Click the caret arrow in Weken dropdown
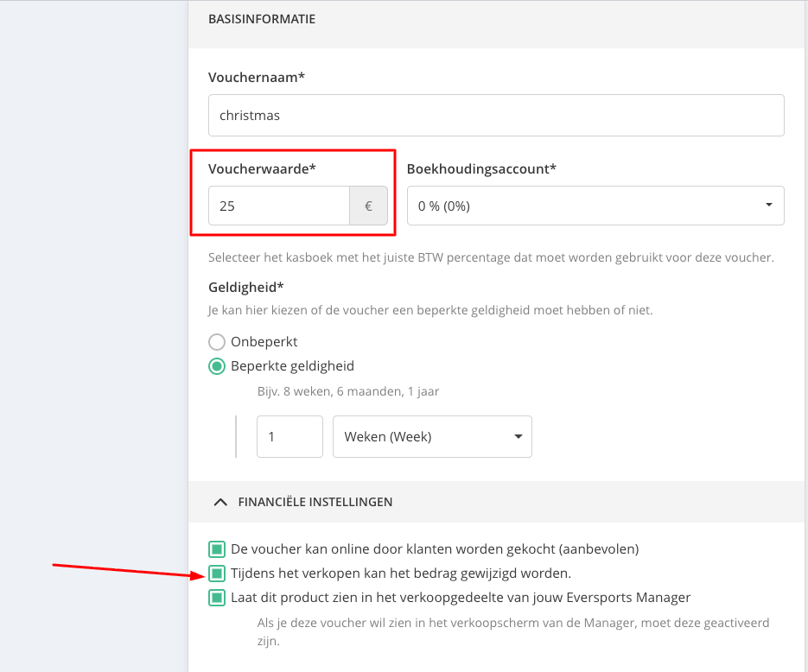The height and width of the screenshot is (672, 808). [x=518, y=436]
